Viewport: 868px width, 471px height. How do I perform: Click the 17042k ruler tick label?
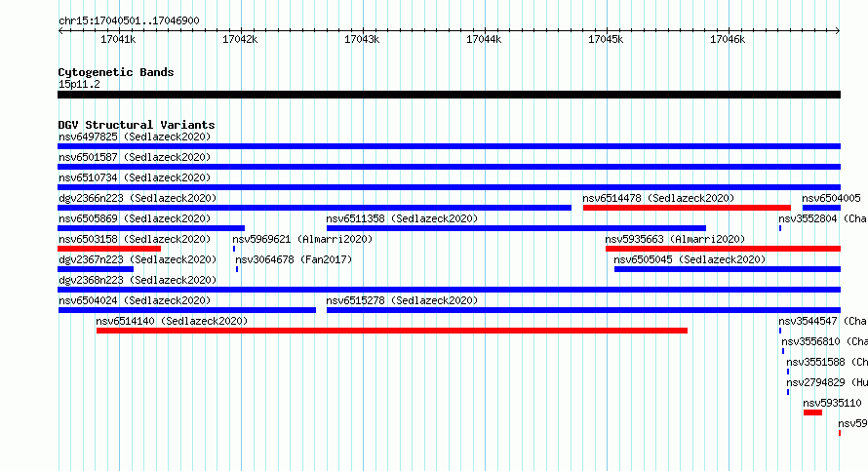[240, 39]
